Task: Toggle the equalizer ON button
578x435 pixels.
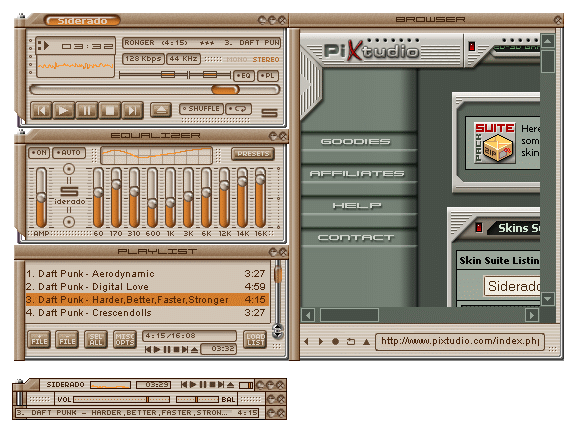Action: [39, 153]
